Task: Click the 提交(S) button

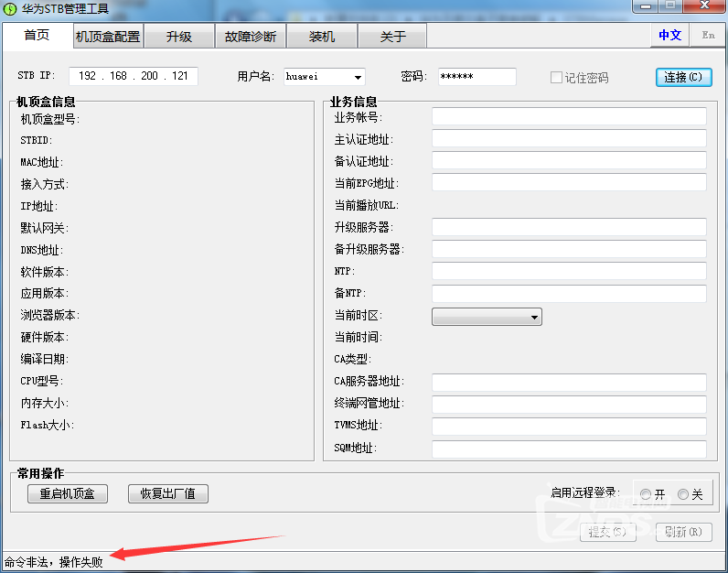Action: 608,532
